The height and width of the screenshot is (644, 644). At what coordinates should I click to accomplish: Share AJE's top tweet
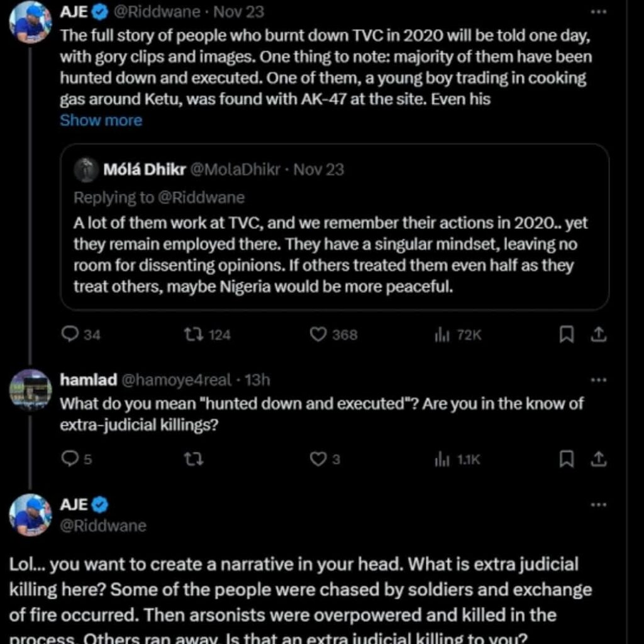tap(599, 335)
